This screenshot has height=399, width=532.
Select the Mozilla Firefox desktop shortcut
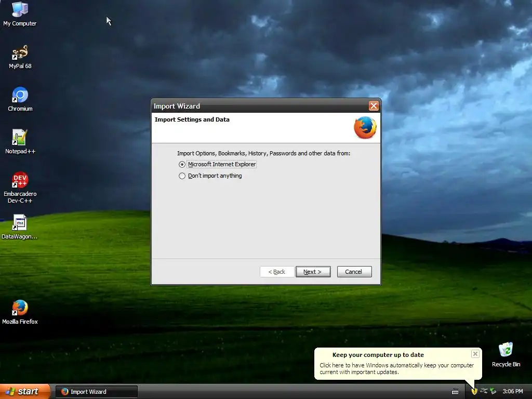(20, 312)
